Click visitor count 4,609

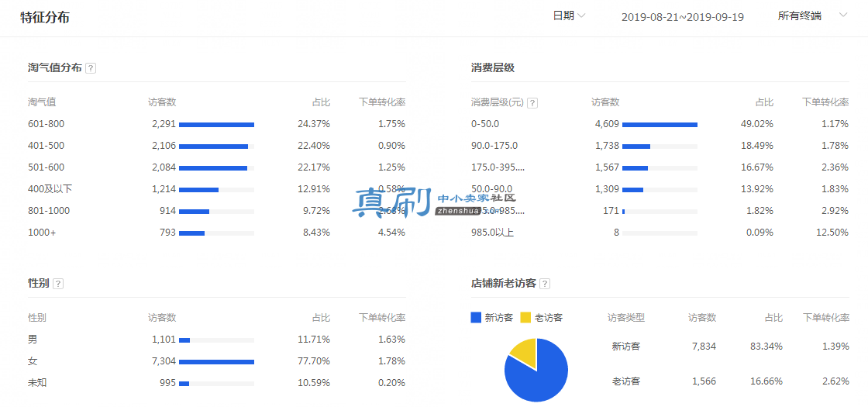tap(608, 124)
